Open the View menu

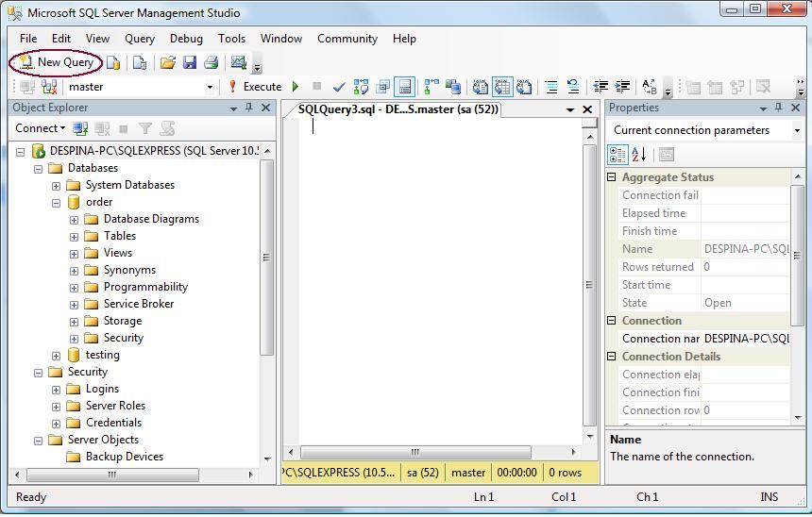(97, 39)
